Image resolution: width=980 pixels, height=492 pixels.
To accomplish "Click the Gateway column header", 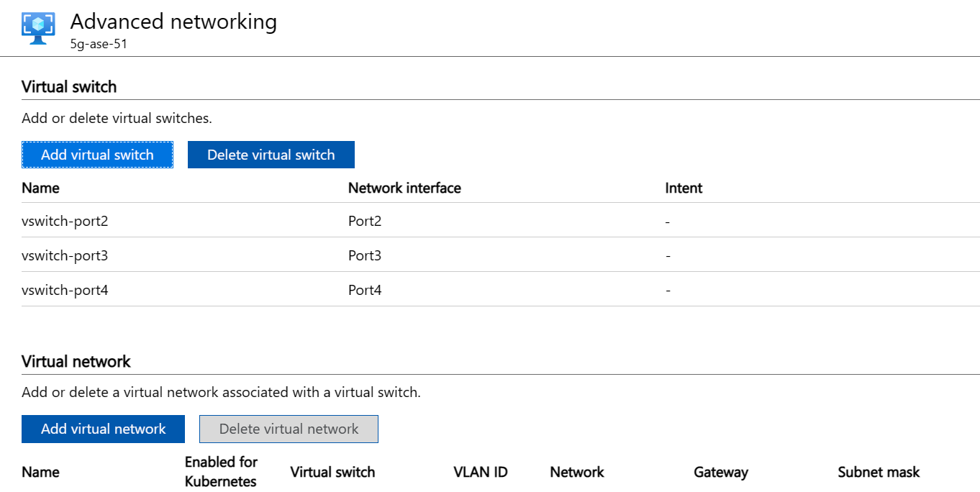I will (x=721, y=472).
